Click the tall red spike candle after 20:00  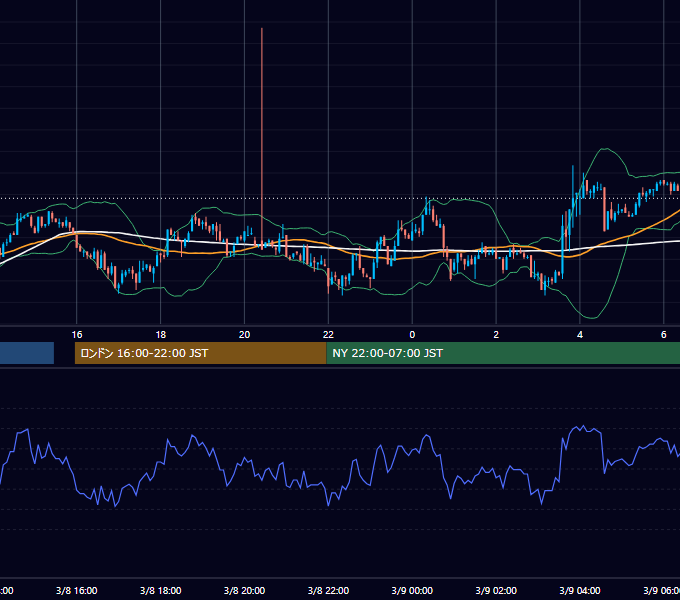click(x=262, y=138)
